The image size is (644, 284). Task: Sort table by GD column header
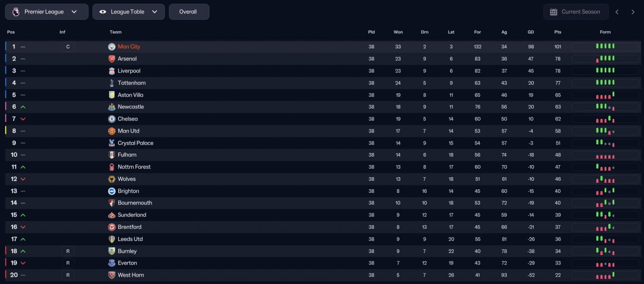(x=531, y=32)
